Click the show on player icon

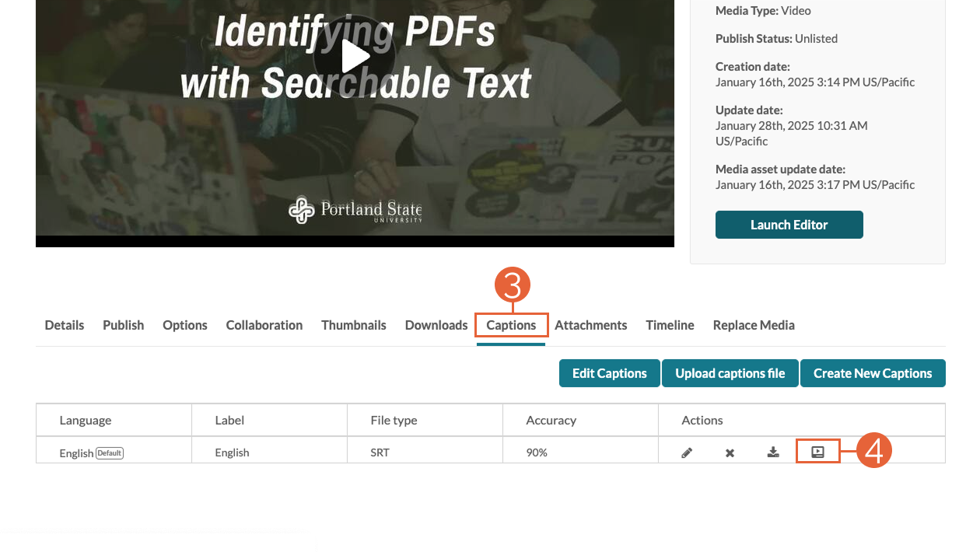coord(817,452)
